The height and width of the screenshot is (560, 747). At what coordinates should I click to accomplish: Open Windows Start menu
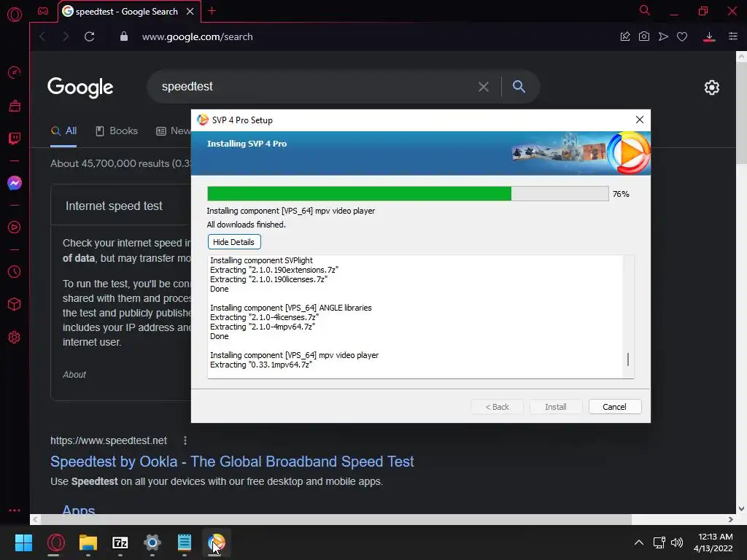click(23, 542)
